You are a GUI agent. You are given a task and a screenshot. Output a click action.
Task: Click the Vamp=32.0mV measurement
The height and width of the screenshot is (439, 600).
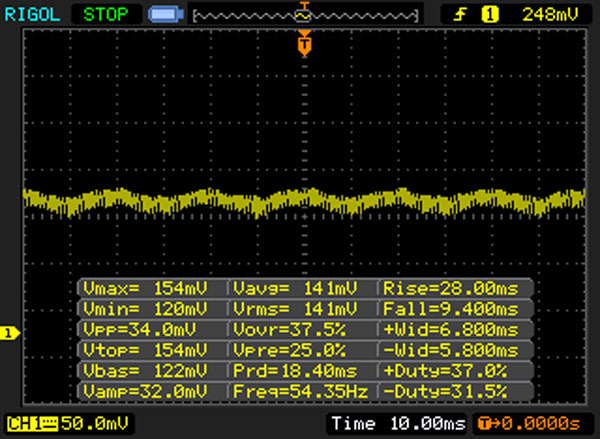145,392
